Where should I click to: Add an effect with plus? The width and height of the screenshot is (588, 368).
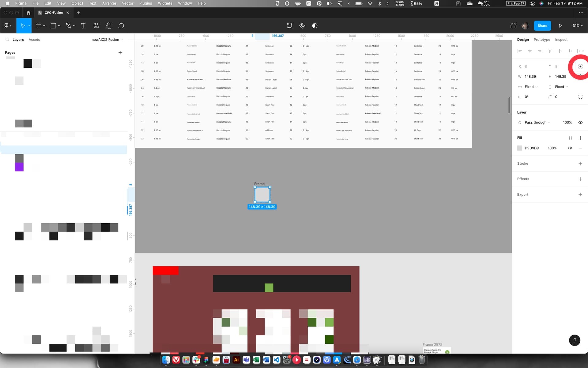580,179
